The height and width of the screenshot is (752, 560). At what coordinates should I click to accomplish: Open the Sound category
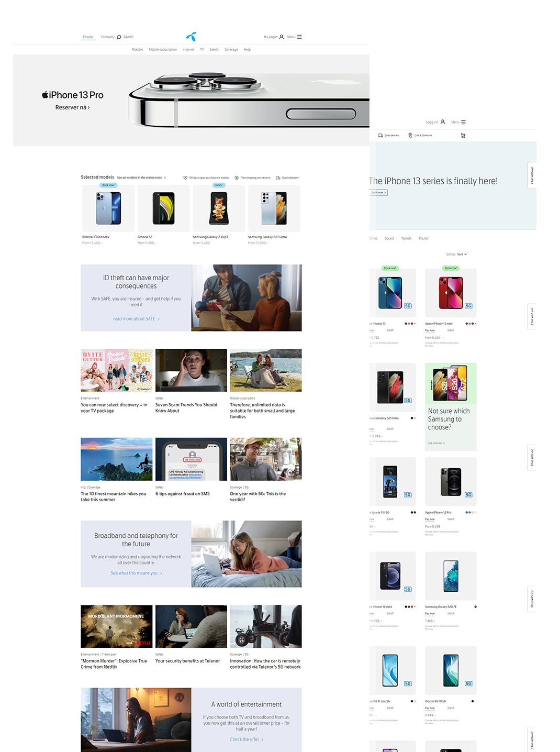[389, 238]
